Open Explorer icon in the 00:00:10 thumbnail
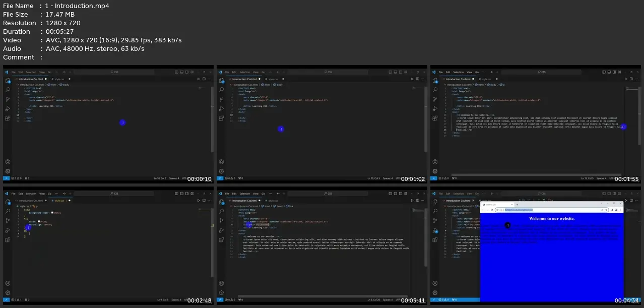Image resolution: width=644 pixels, height=308 pixels. (x=8, y=81)
